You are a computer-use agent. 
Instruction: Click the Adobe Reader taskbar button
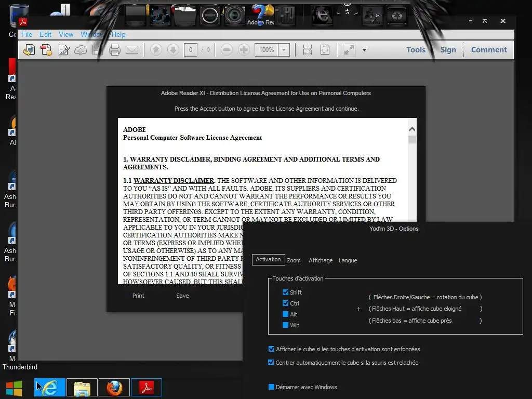147,387
